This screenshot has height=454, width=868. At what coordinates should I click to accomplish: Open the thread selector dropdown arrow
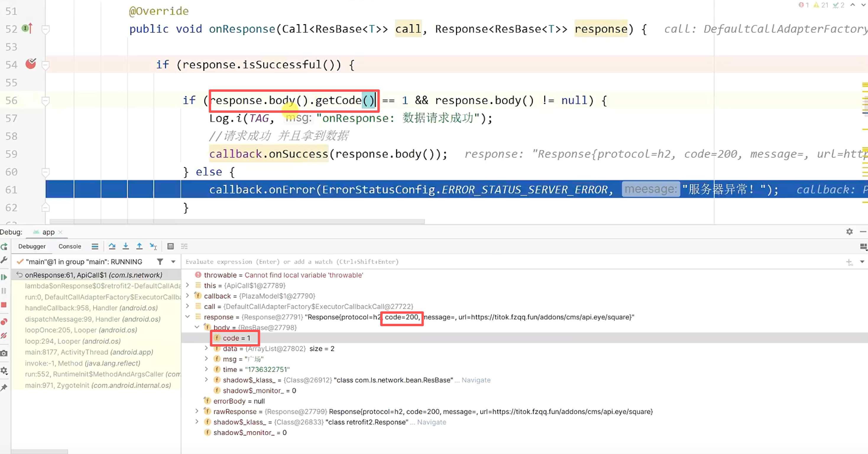(x=173, y=262)
